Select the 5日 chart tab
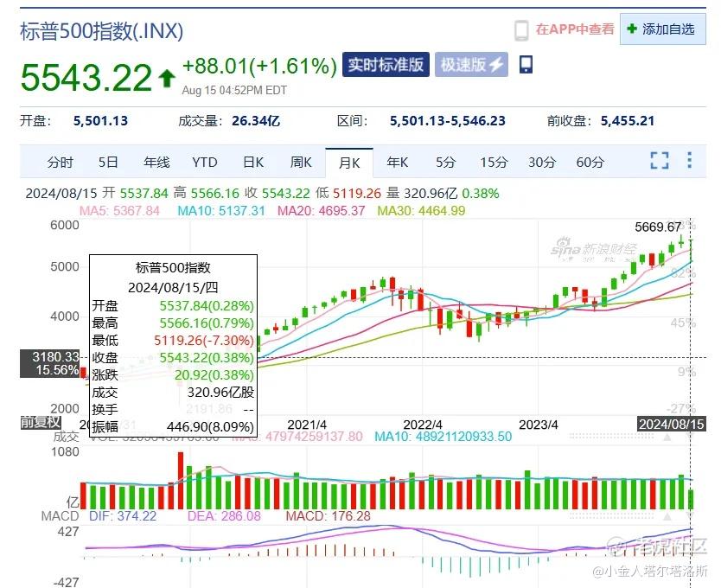 (108, 163)
